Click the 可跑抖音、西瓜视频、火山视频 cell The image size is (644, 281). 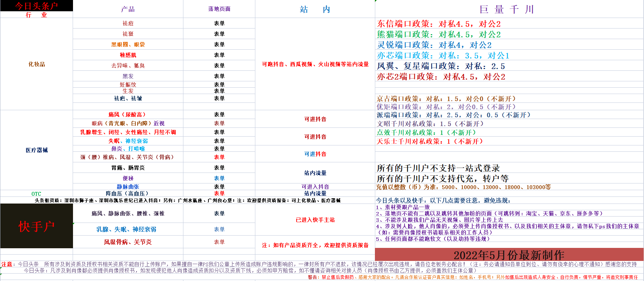tap(315, 64)
